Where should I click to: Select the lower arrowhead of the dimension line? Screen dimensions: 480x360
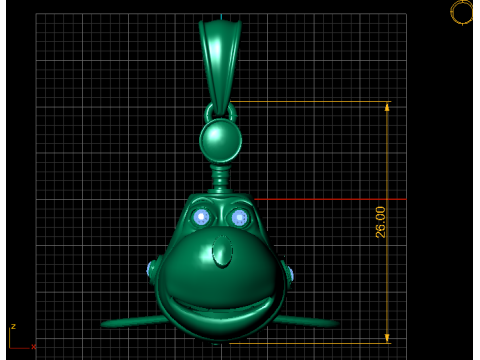click(387, 338)
